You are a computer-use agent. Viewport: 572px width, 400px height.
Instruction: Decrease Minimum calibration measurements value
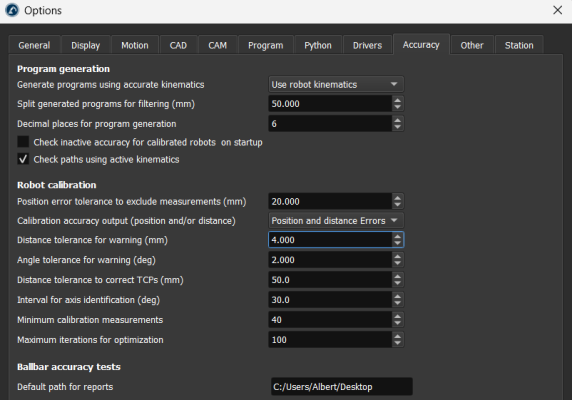(x=398, y=323)
